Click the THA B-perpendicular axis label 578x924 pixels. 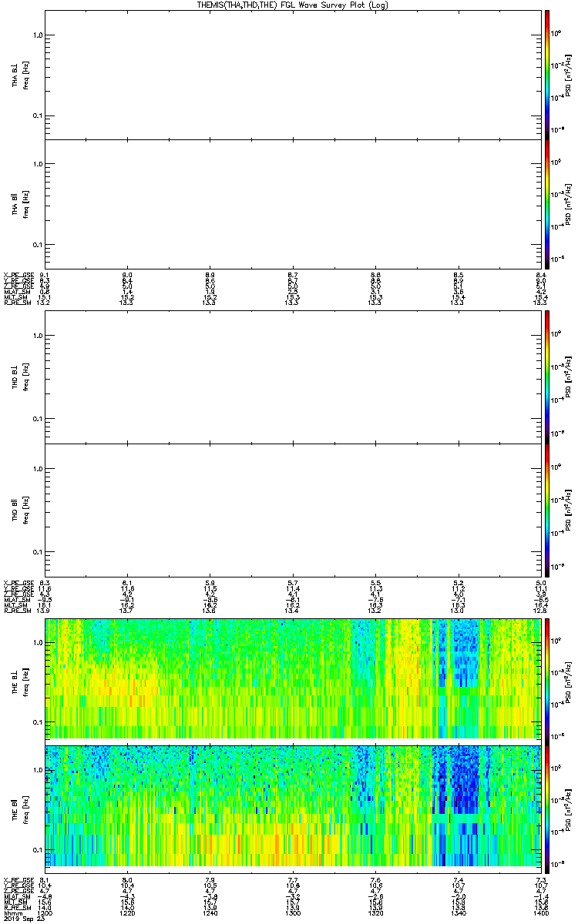point(15,75)
